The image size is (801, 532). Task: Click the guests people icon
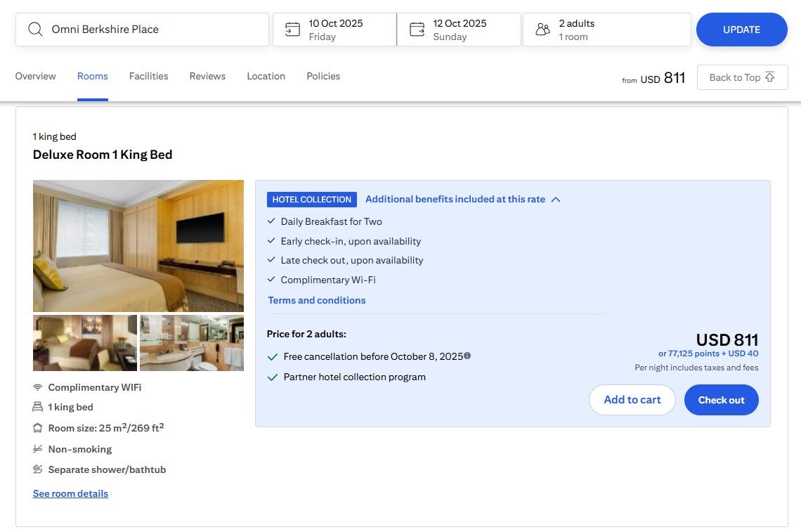coord(542,29)
